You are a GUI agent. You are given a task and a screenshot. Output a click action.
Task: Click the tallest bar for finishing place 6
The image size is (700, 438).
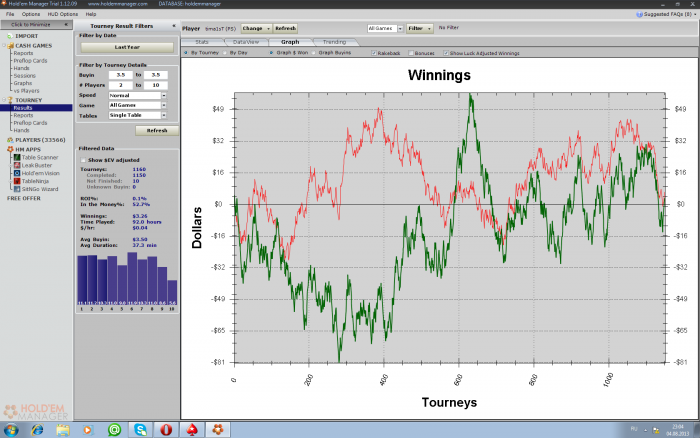point(132,279)
